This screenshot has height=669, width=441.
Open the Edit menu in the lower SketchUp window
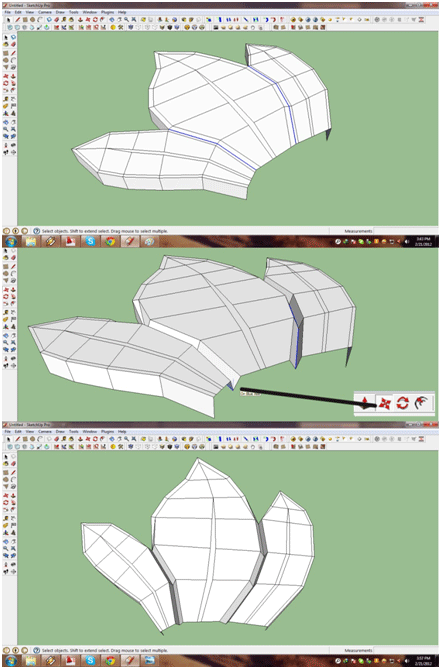[18, 431]
